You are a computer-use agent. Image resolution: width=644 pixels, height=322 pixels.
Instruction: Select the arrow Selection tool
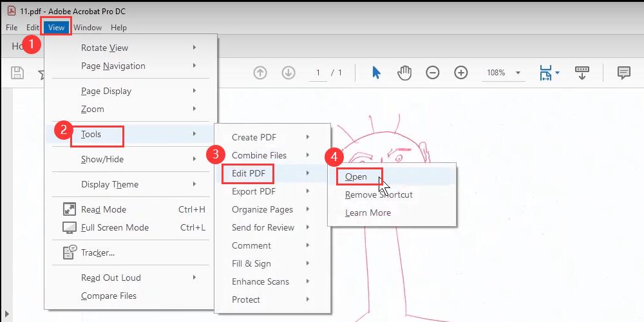[376, 73]
